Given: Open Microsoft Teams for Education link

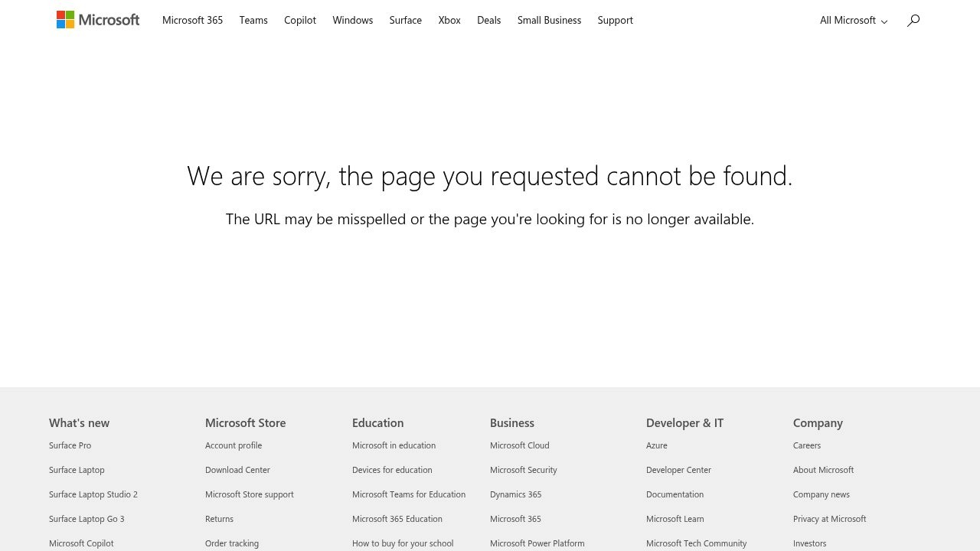Looking at the screenshot, I should (x=409, y=494).
